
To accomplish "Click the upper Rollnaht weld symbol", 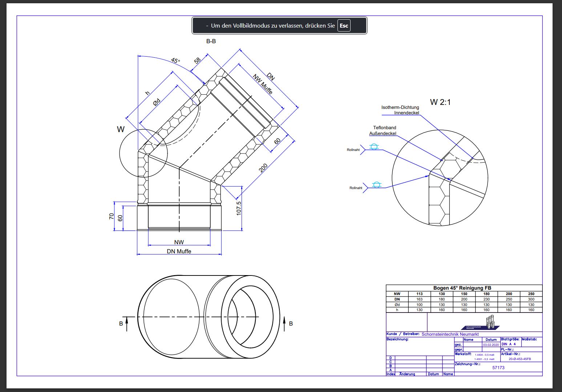I will (374, 147).
